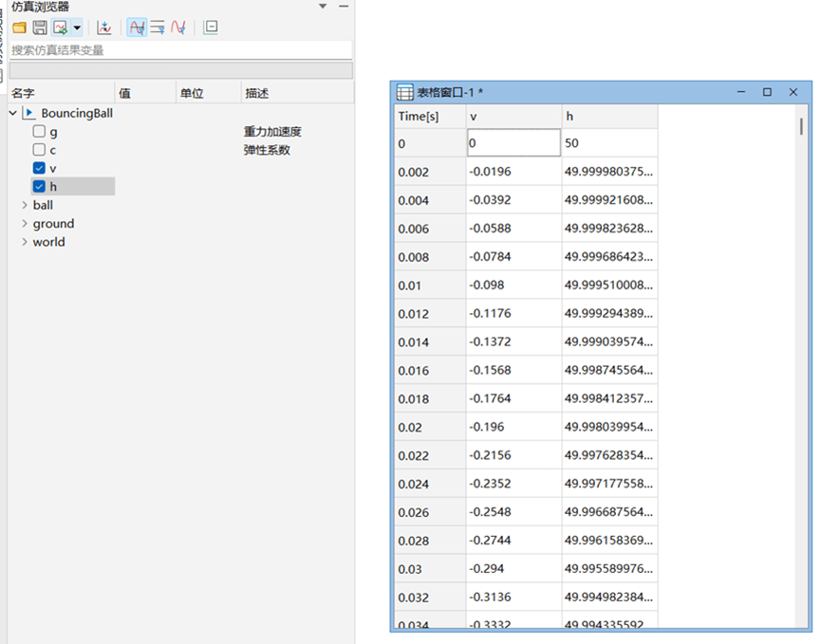Close the 表格窗口-1 window
The width and height of the screenshot is (821, 644).
pyautogui.click(x=793, y=92)
